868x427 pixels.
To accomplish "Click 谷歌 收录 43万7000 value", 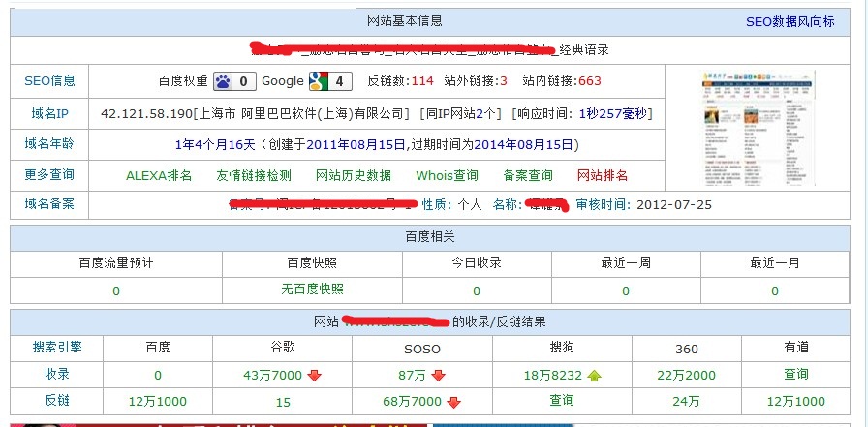I will click(272, 376).
